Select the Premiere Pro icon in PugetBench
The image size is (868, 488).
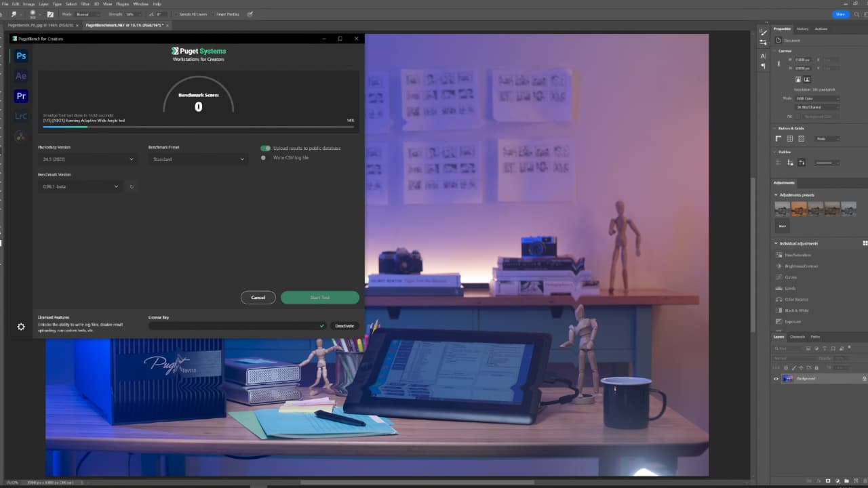pyautogui.click(x=21, y=96)
